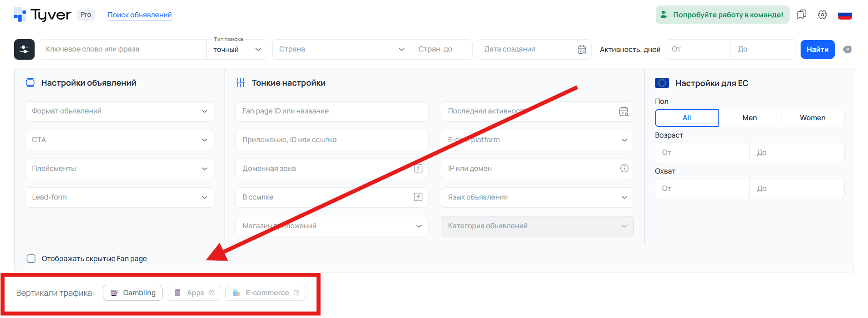Open the settings gear icon

[822, 15]
